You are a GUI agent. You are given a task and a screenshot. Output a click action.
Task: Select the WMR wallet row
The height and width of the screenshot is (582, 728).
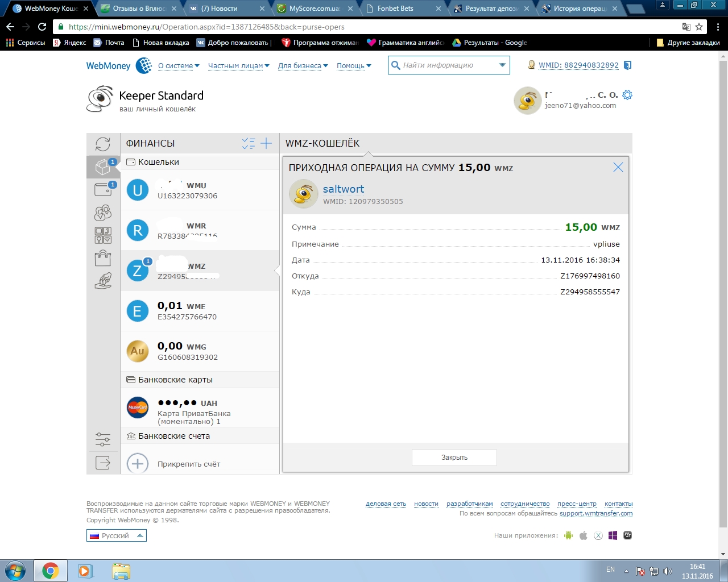coord(200,230)
